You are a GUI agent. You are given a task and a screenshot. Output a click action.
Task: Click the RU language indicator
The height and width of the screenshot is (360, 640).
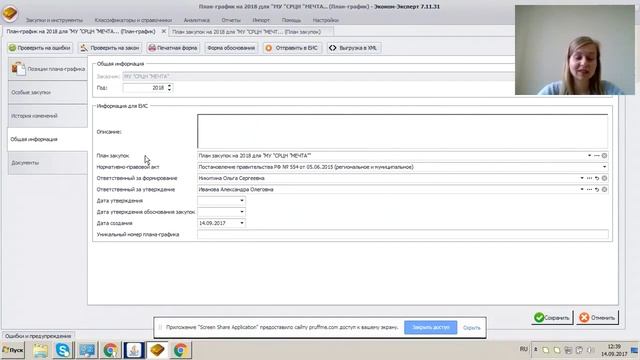point(524,349)
